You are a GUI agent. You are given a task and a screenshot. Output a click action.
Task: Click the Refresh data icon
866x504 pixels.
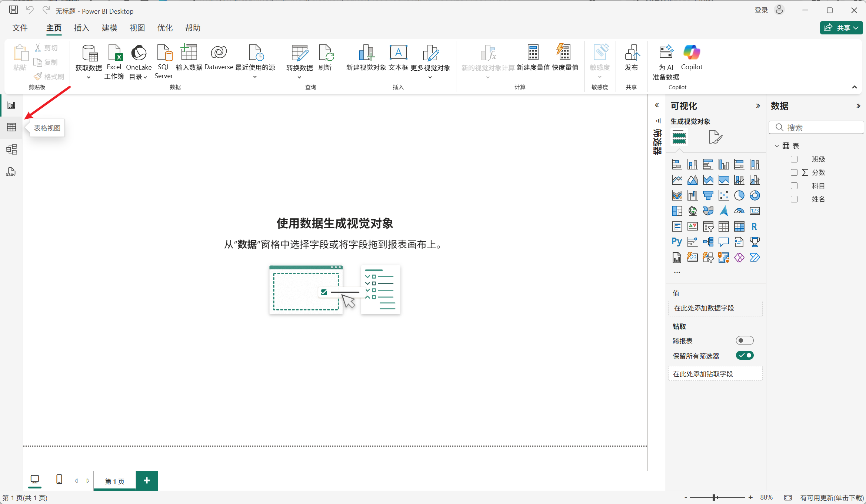325,54
